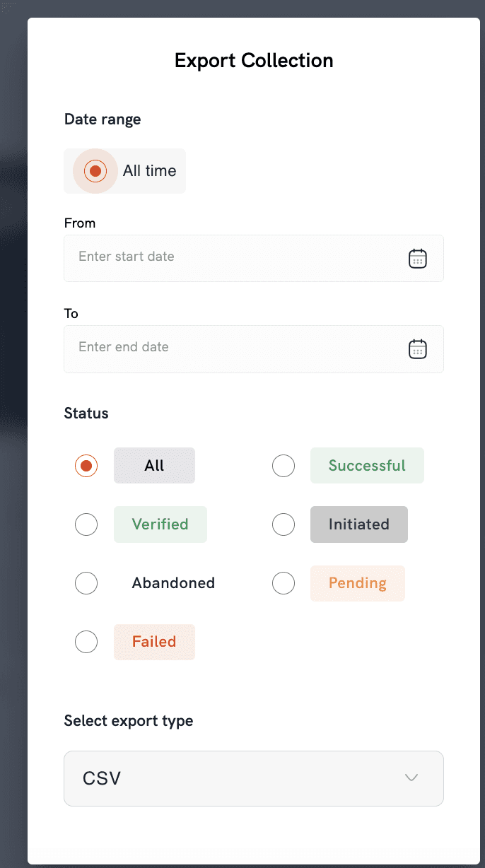485x868 pixels.
Task: Click the All time label text
Action: [150, 171]
